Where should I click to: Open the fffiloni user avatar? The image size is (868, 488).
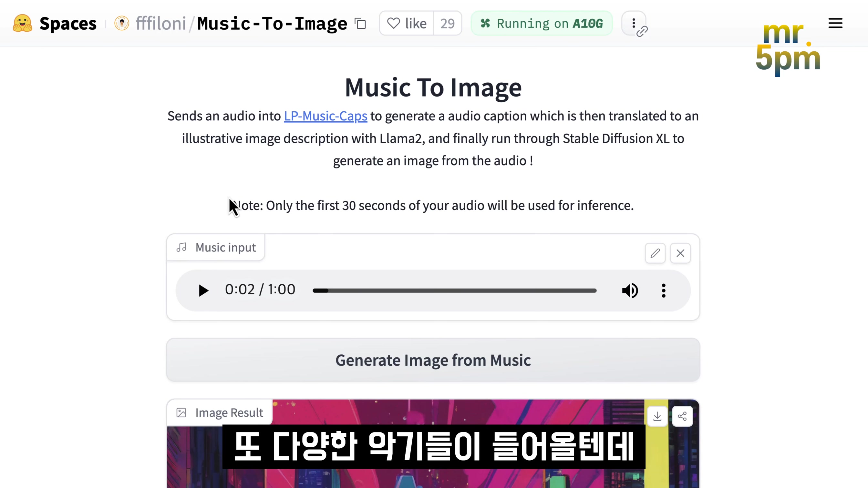tap(122, 23)
